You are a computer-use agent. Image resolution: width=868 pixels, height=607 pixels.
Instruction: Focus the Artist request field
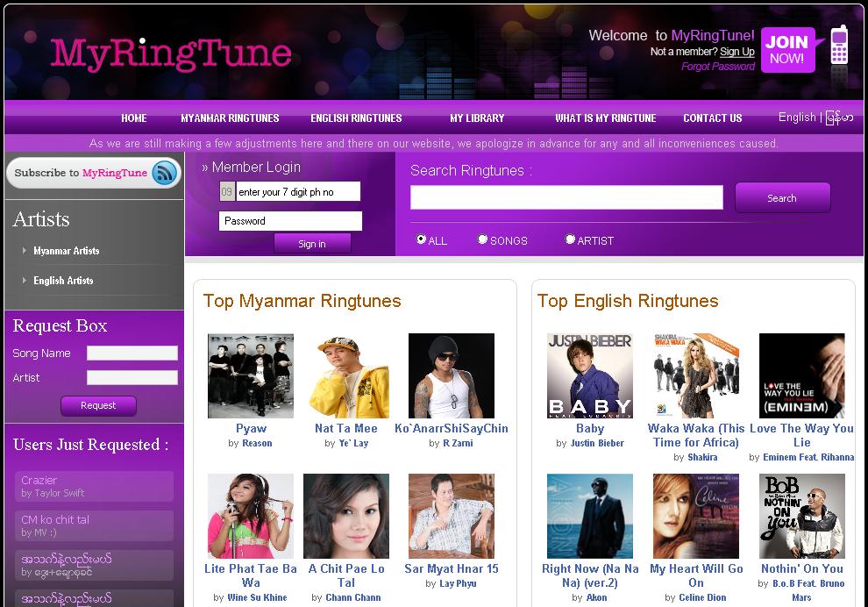click(x=132, y=378)
